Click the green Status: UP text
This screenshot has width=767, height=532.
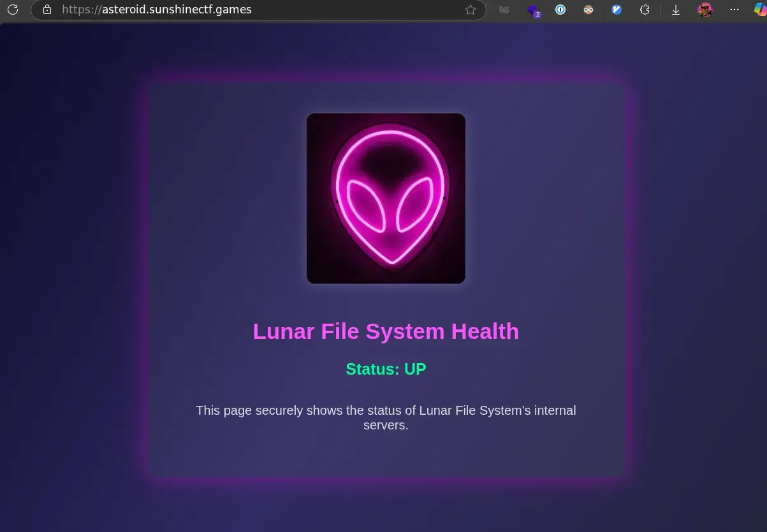click(x=386, y=369)
